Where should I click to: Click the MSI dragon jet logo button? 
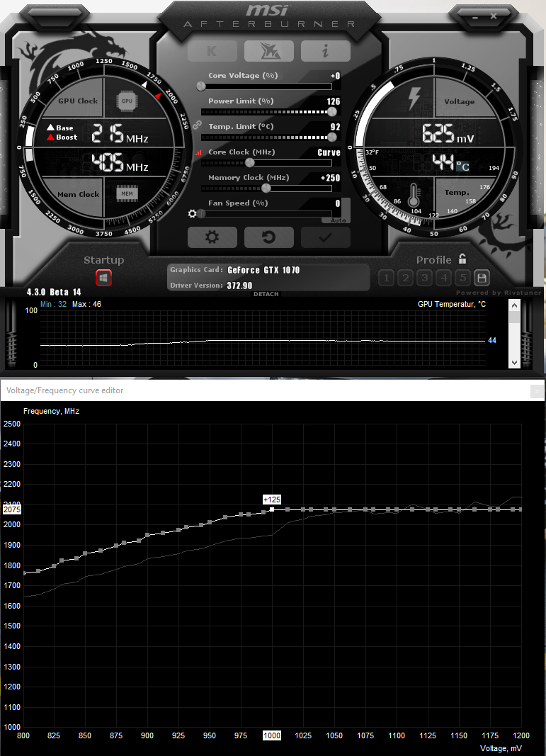(269, 50)
